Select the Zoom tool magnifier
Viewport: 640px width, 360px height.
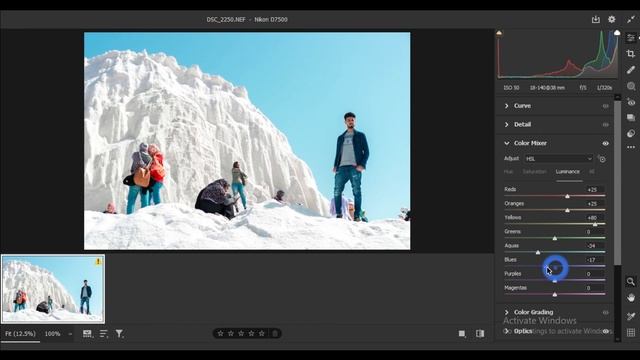tap(631, 282)
